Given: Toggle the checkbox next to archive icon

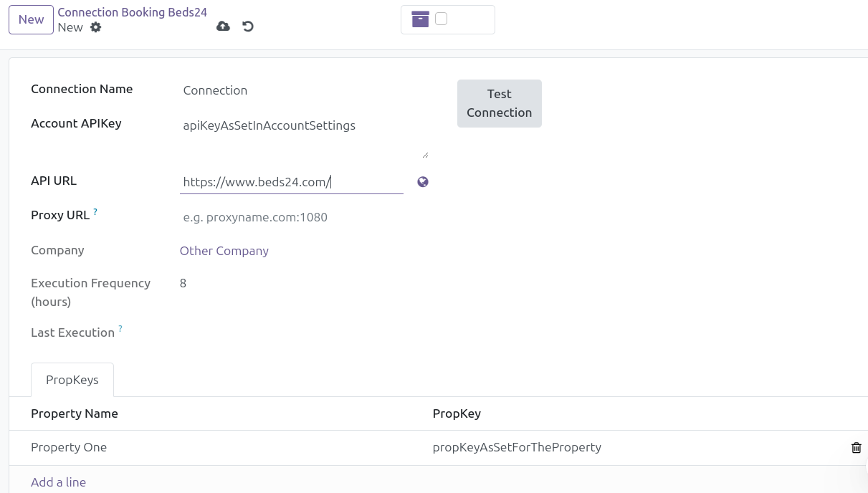Looking at the screenshot, I should [442, 19].
